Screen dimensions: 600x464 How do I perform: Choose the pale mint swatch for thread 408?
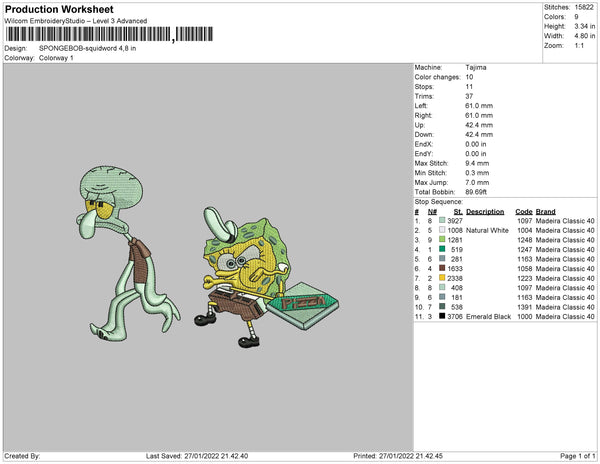(x=442, y=287)
